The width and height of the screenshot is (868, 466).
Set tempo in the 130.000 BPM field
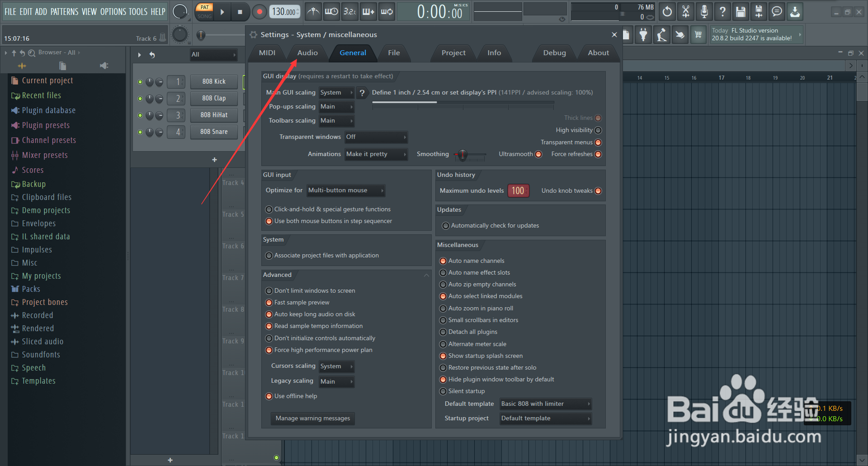pos(285,12)
